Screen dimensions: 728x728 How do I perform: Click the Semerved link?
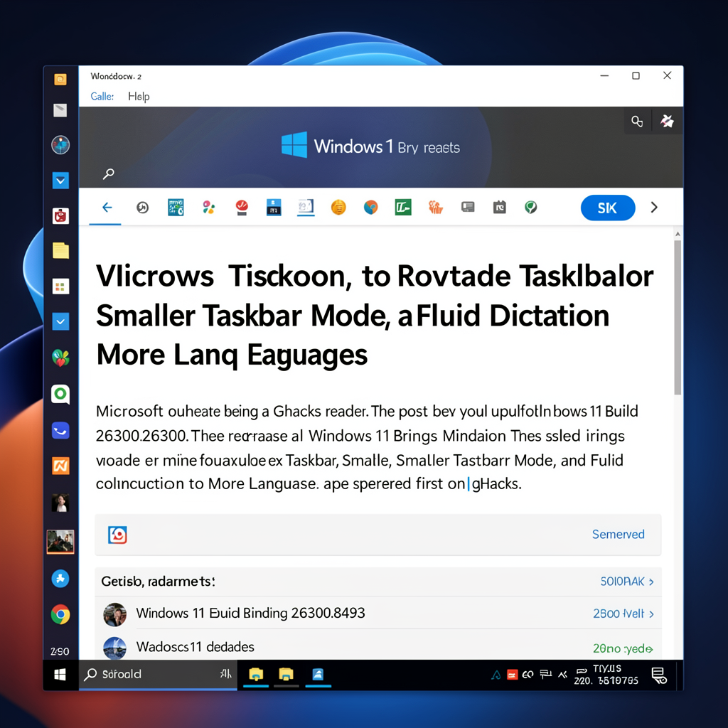coord(618,535)
